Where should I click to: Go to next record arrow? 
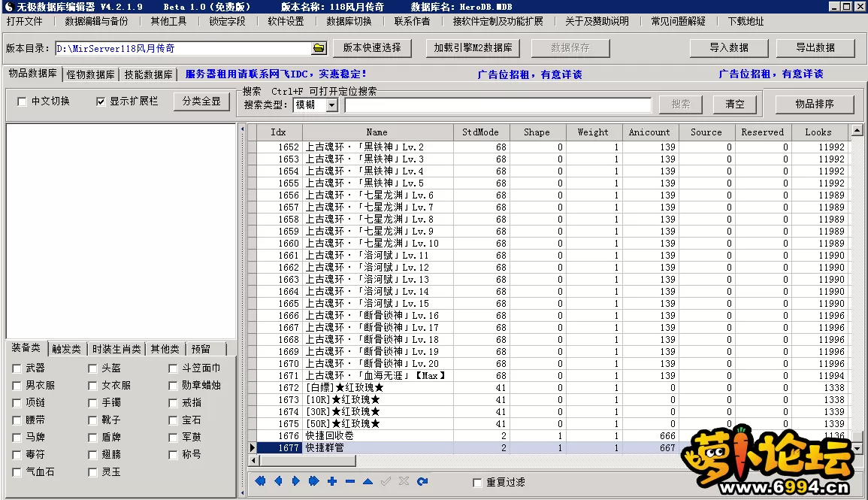295,481
